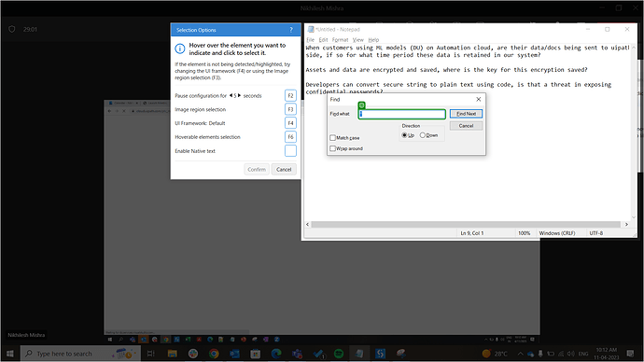Click 'Windows (CRLF)' in status bar
This screenshot has width=644, height=362.
point(557,233)
